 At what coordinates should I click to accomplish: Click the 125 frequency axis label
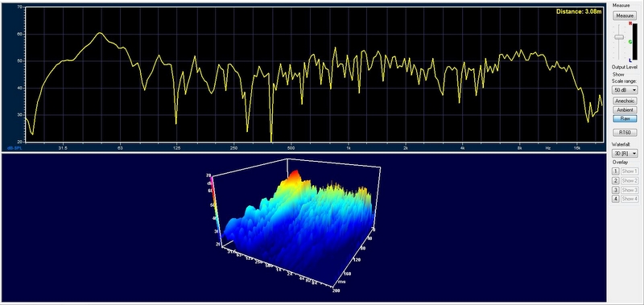(176, 147)
